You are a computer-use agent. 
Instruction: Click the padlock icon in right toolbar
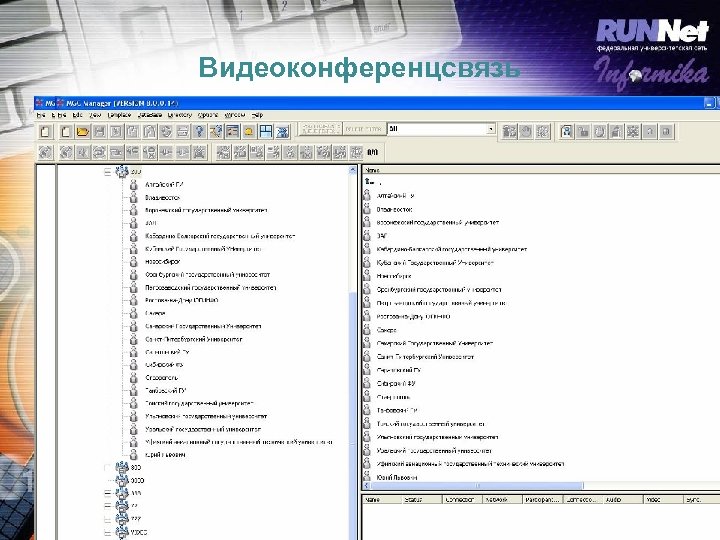[x=583, y=132]
